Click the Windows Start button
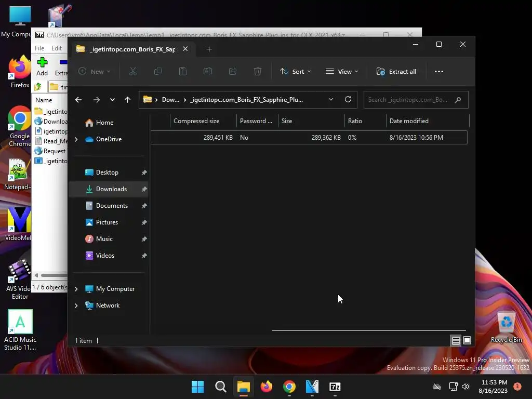This screenshot has height=399, width=532. pyautogui.click(x=197, y=387)
